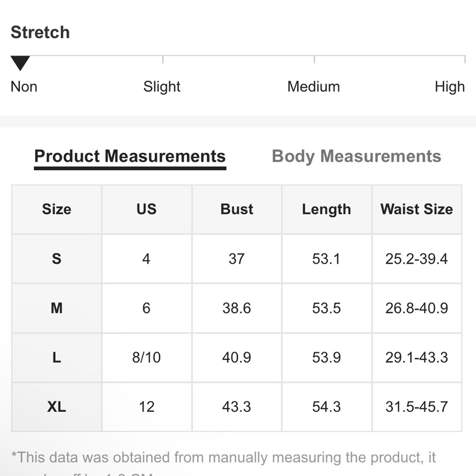Select the High stretch label
Viewport: 476px width, 476px height.
[x=450, y=87]
